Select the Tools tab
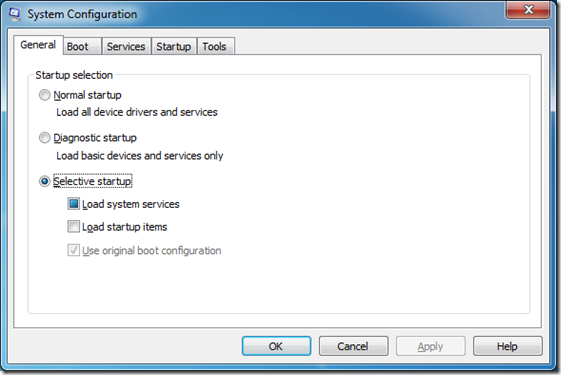561x375 pixels. (216, 46)
